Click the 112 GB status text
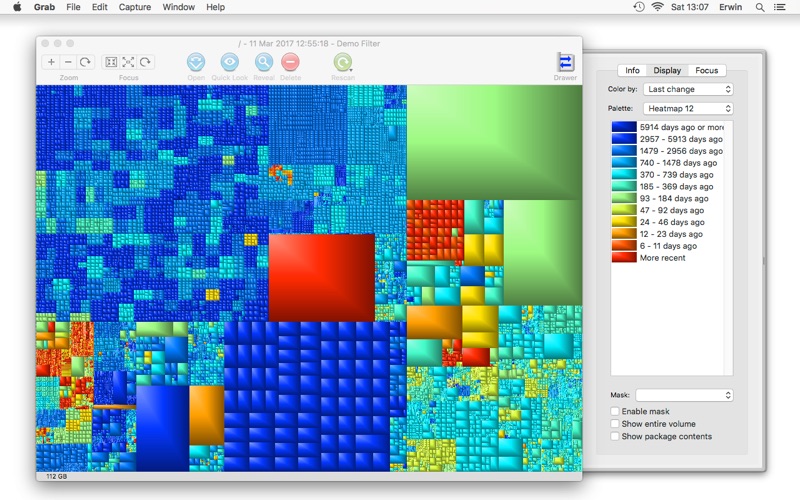Viewport: 800px width, 500px height. 57,476
